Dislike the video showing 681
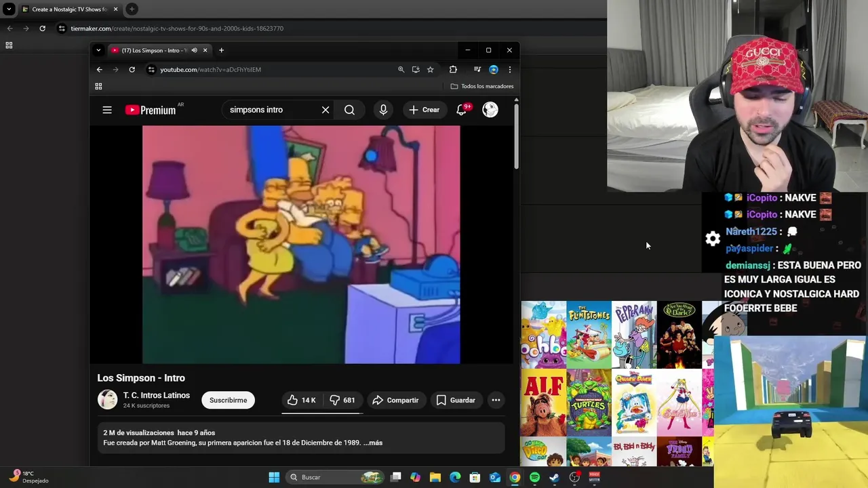The image size is (868, 488). click(342, 400)
